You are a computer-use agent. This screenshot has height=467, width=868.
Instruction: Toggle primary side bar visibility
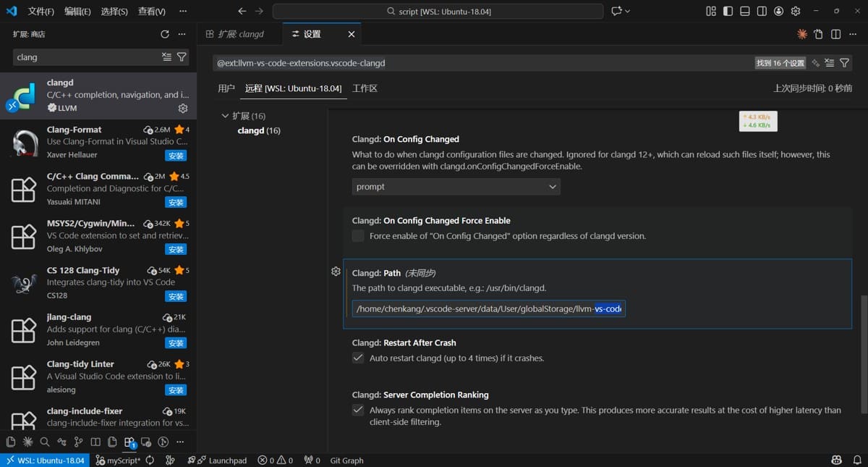728,12
